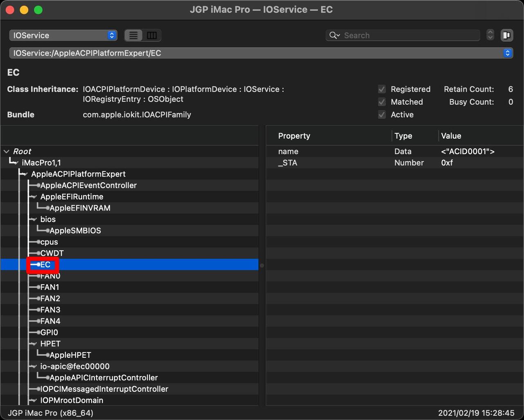Select the GPI0 row
Screen dimensions: 524x420
[129, 332]
